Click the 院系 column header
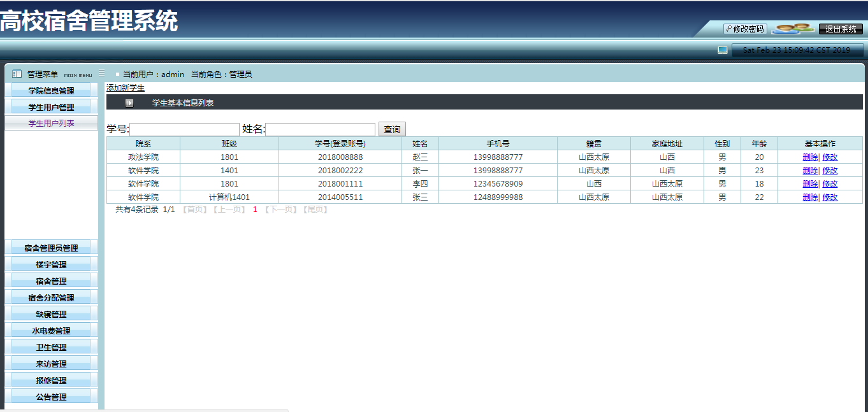This screenshot has height=412, width=868. coord(143,143)
